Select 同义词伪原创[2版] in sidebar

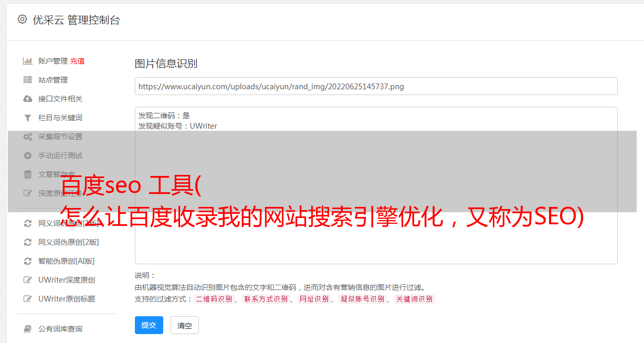click(69, 242)
